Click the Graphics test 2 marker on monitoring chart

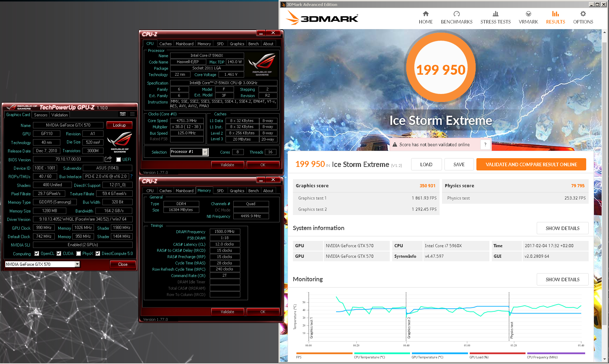pyautogui.click(x=409, y=328)
